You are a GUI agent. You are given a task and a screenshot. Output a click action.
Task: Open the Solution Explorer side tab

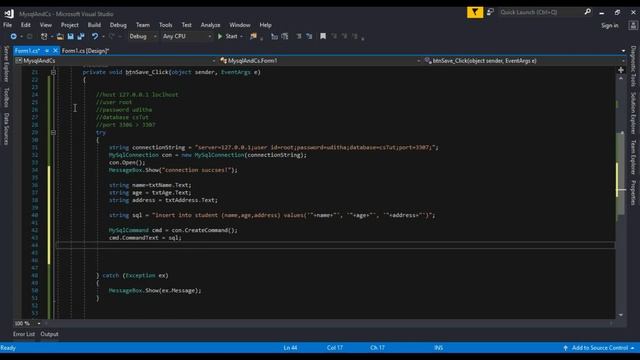click(633, 113)
